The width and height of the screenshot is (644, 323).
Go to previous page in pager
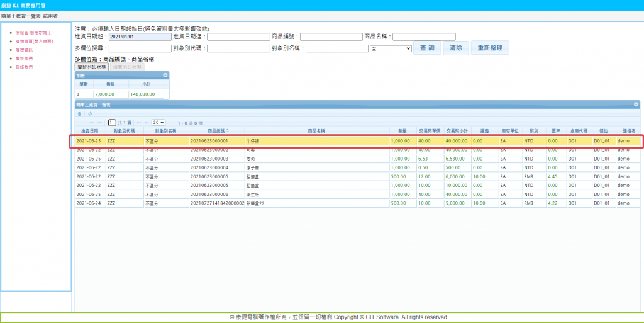coord(100,122)
